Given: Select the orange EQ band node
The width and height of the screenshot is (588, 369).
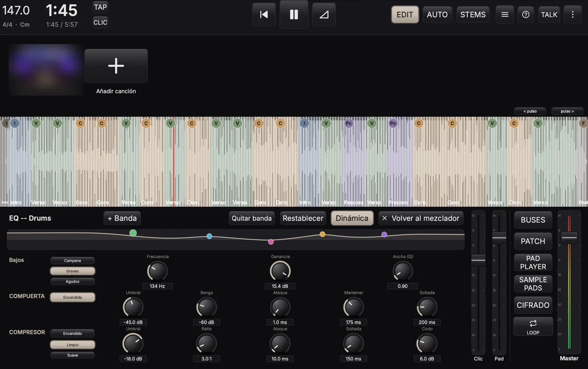Looking at the screenshot, I should click(x=322, y=234).
